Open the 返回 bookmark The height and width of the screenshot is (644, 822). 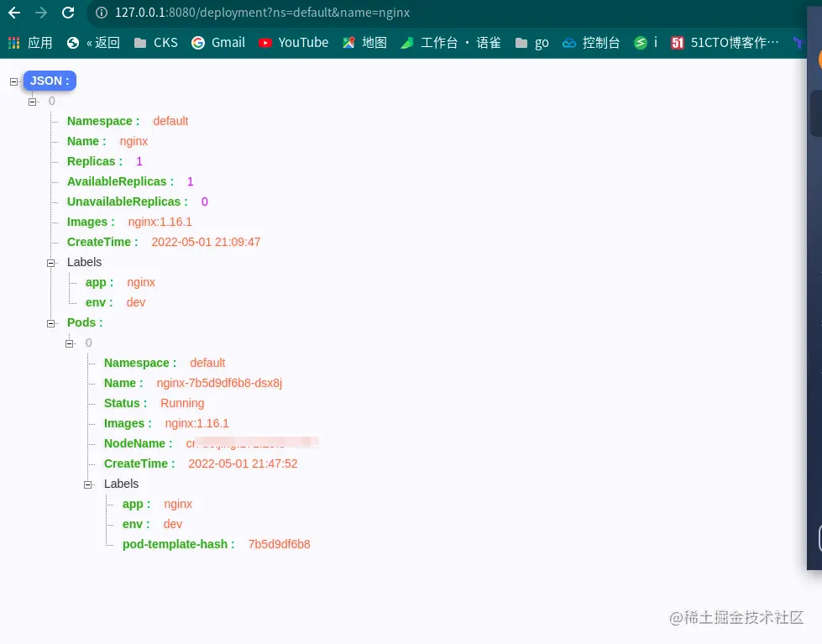[94, 43]
